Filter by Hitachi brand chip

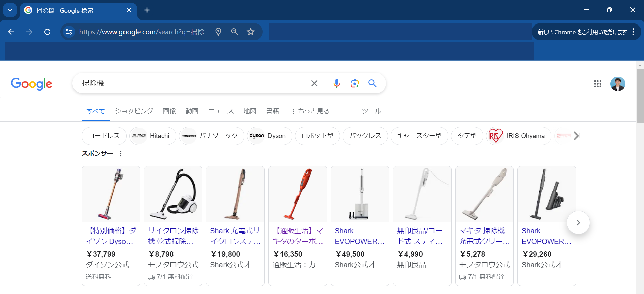coord(153,136)
